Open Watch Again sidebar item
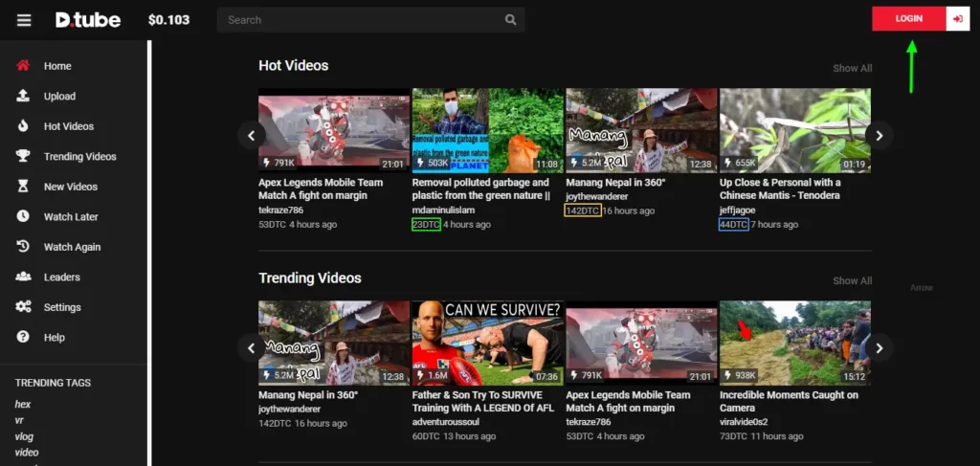 pyautogui.click(x=74, y=247)
